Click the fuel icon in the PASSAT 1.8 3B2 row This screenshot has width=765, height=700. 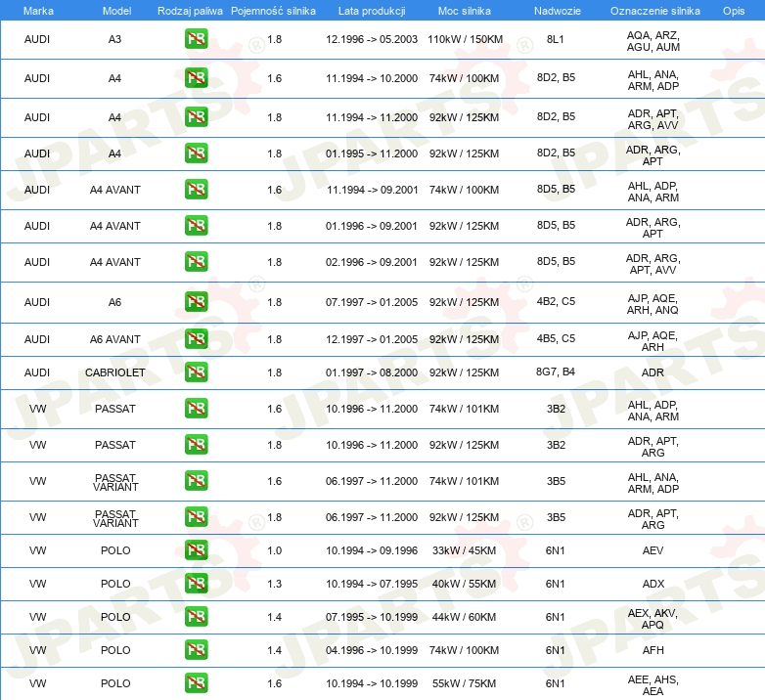[196, 445]
